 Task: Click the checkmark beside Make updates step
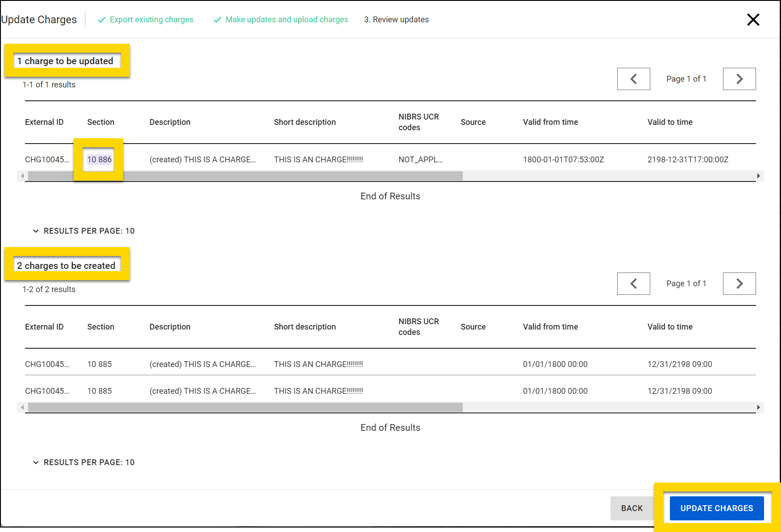click(x=217, y=20)
